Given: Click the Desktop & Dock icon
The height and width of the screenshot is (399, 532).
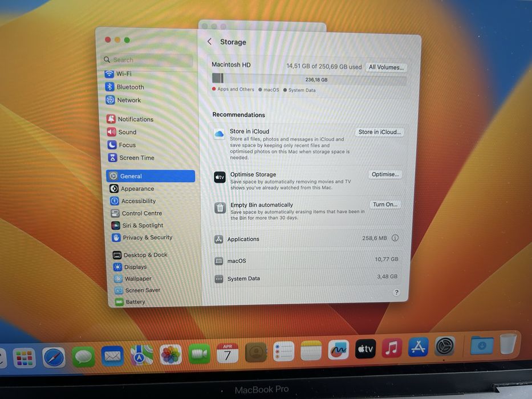Looking at the screenshot, I should 117,255.
